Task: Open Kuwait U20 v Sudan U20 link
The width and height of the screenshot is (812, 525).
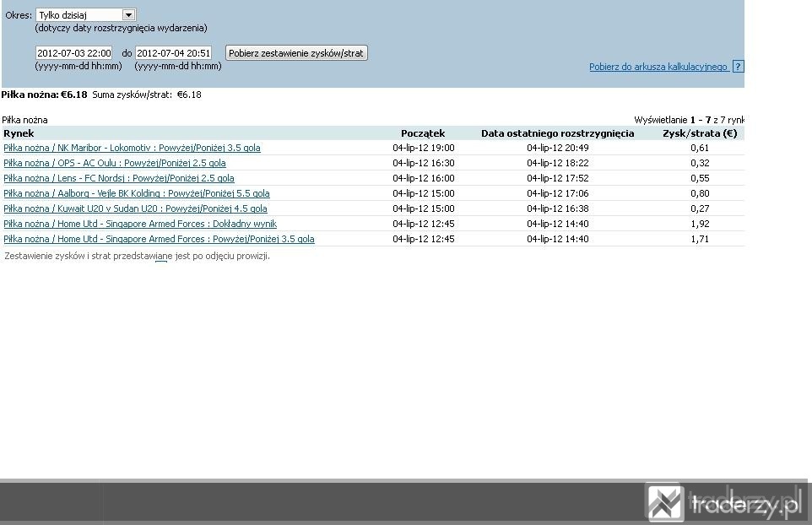Action: 135,208
